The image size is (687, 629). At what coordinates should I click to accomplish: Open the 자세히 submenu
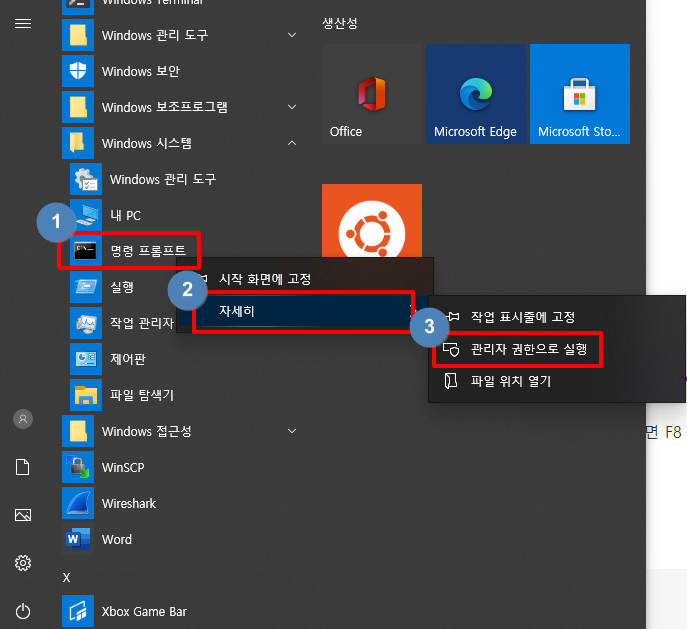pos(303,311)
